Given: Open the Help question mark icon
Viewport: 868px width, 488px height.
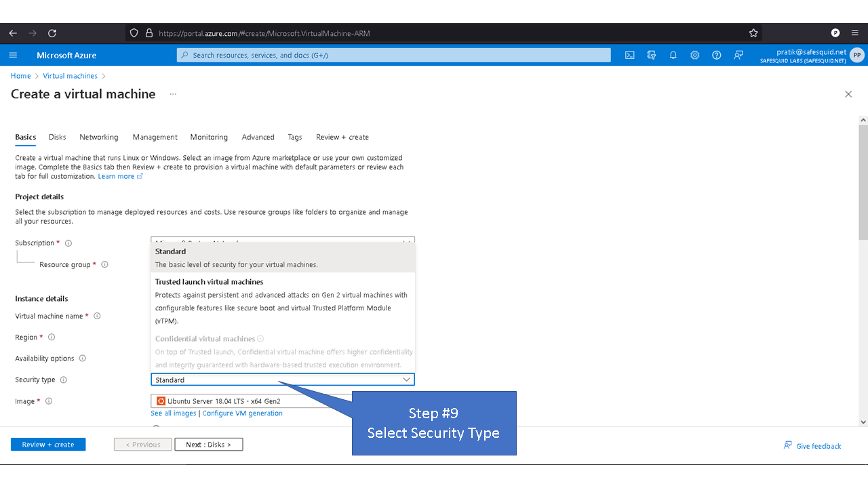Looking at the screenshot, I should coord(717,56).
